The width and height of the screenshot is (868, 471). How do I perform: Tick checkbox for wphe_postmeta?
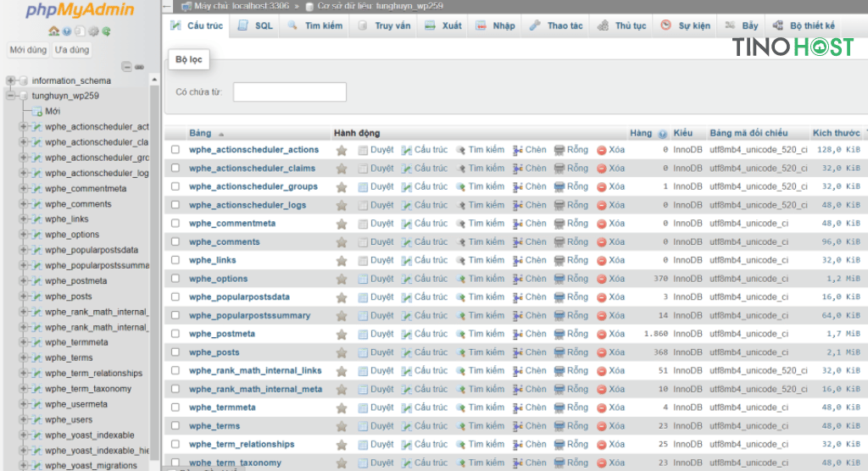click(x=175, y=333)
